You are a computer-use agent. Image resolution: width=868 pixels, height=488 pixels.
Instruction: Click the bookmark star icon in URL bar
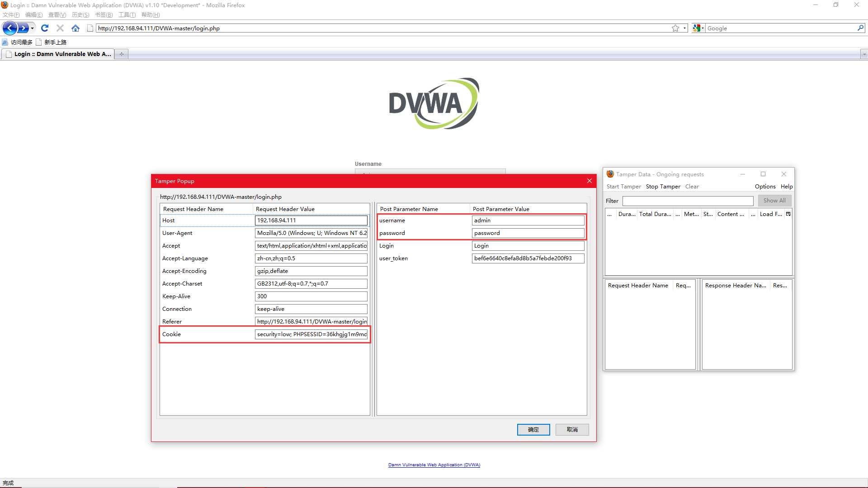[x=675, y=28]
